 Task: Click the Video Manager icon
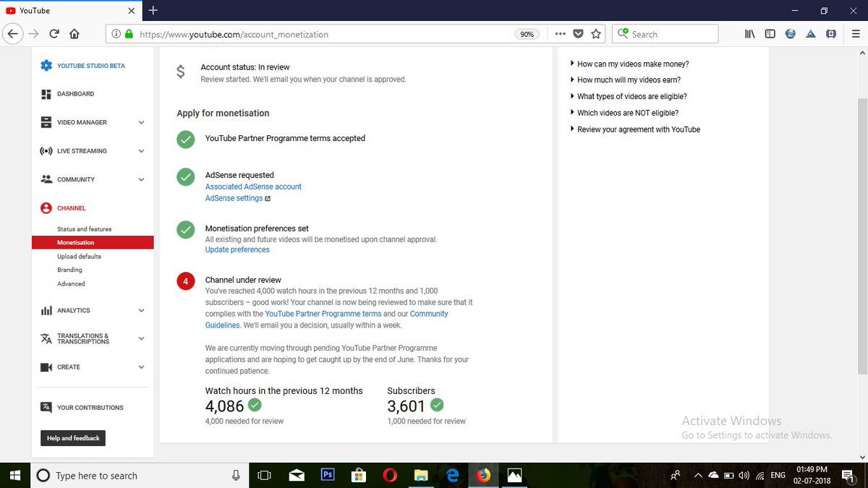[46, 122]
